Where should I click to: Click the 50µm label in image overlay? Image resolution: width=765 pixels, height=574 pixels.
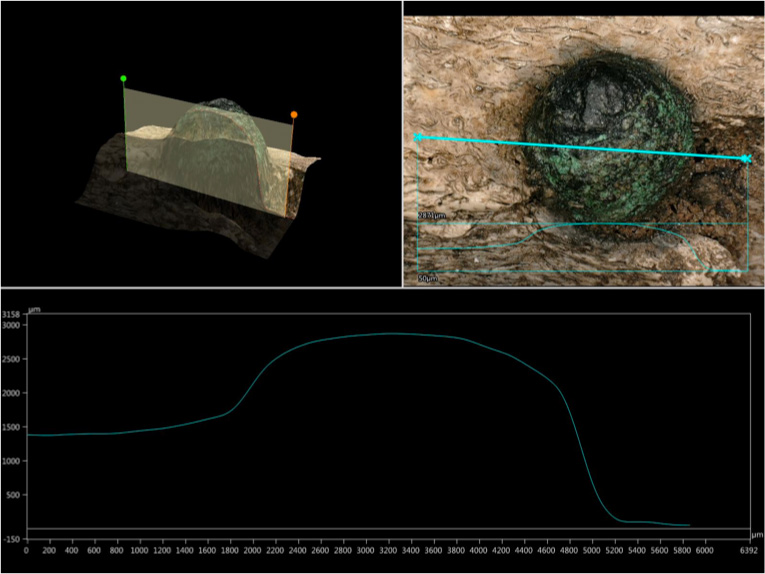click(x=430, y=278)
